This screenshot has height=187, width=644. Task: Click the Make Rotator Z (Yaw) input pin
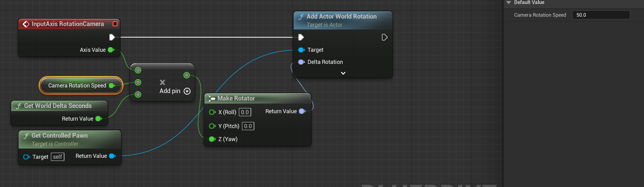pyautogui.click(x=212, y=139)
